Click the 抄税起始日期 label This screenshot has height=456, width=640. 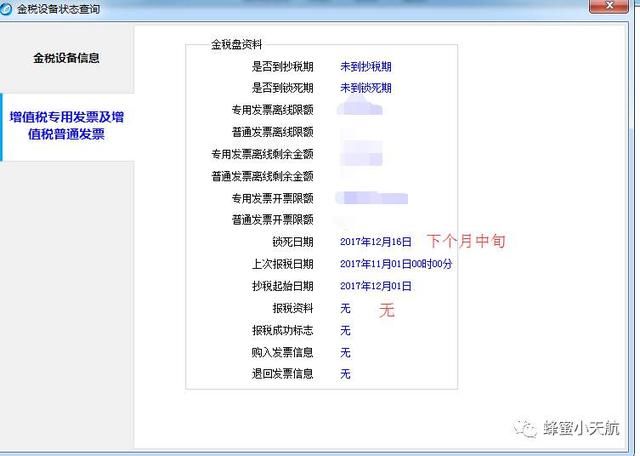pos(282,286)
